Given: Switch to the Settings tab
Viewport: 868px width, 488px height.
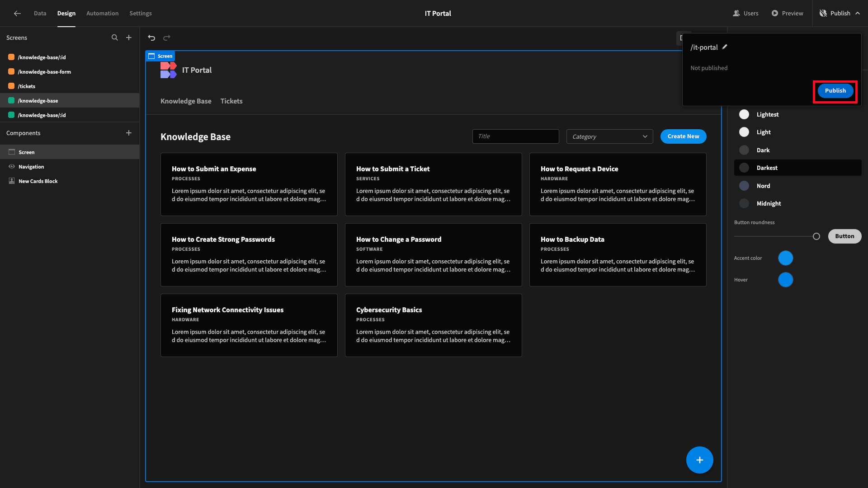Looking at the screenshot, I should 141,14.
